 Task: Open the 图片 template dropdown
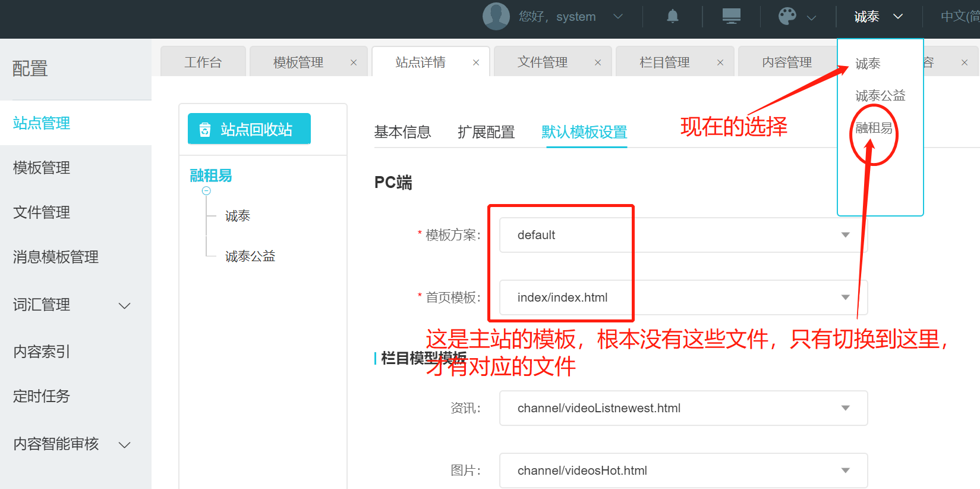click(683, 471)
